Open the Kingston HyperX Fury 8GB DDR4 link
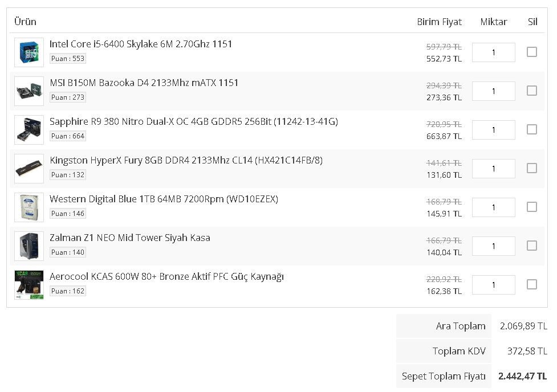 186,160
